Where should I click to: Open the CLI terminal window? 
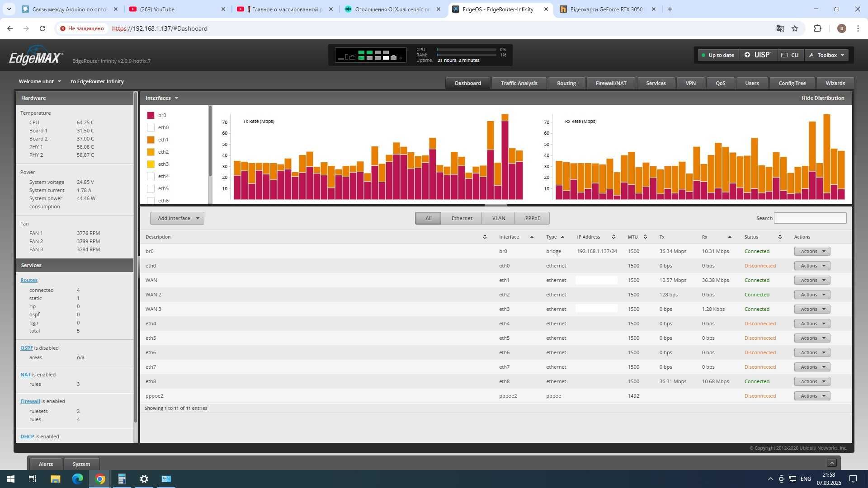(790, 55)
